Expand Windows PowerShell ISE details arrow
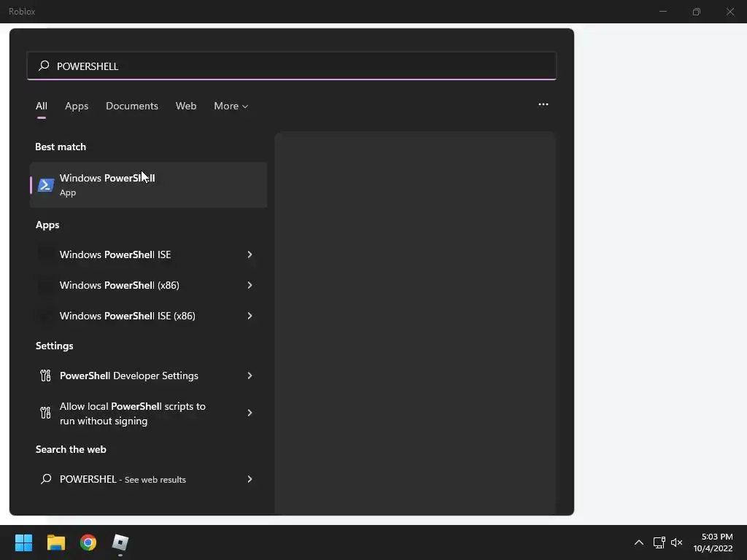The height and width of the screenshot is (560, 747). tap(249, 254)
